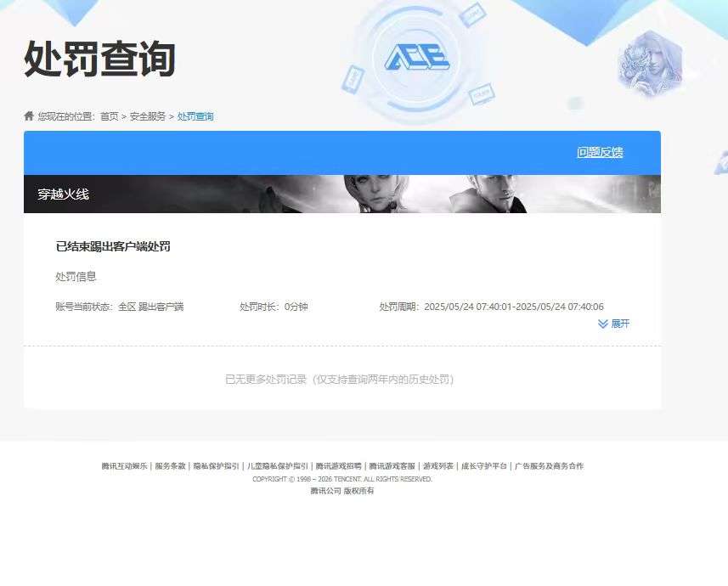Visit 腾讯游戏招聘 recruitment page link
The width and height of the screenshot is (728, 586).
pos(337,465)
